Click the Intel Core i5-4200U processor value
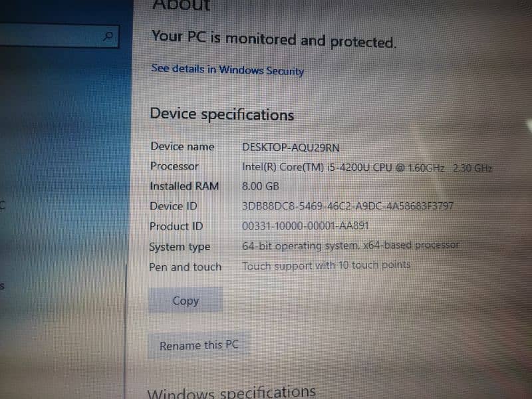 pyautogui.click(x=367, y=168)
